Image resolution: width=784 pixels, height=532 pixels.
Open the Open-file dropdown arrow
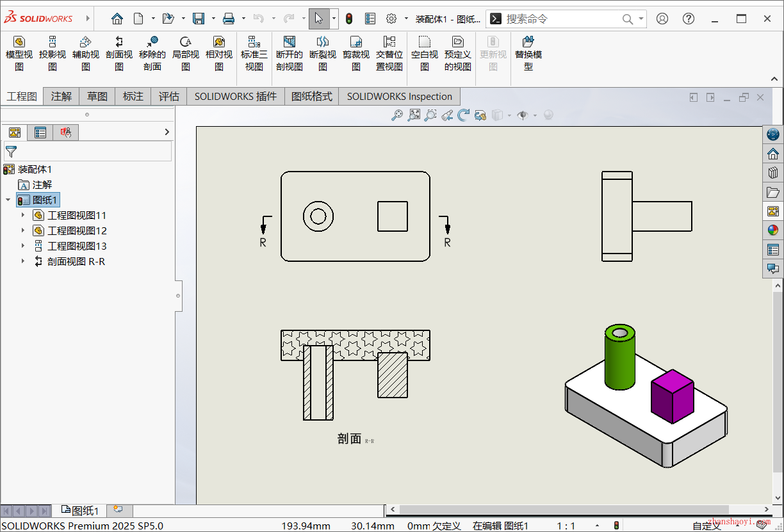click(183, 19)
